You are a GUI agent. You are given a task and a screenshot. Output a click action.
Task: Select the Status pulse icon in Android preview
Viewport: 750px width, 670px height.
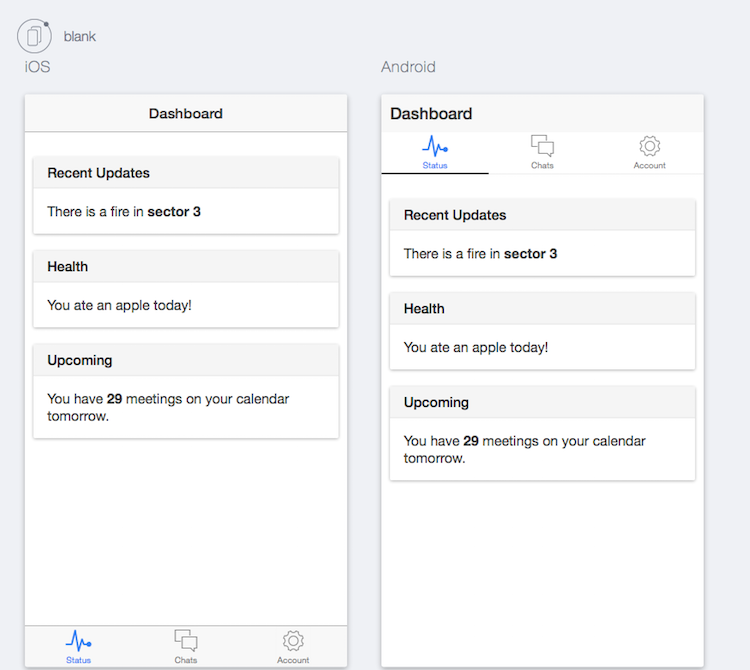click(435, 146)
